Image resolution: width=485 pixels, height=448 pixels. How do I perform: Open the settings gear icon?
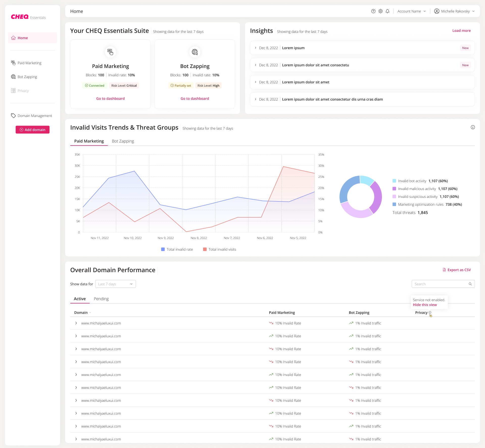[x=380, y=11]
